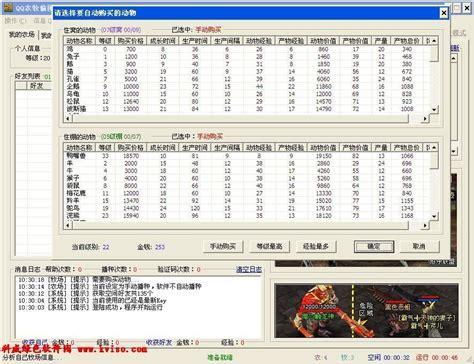Image resolution: width=474 pixels, height=364 pixels.
Task: Right scroll arrow in shed animal list
Action: (x=425, y=226)
